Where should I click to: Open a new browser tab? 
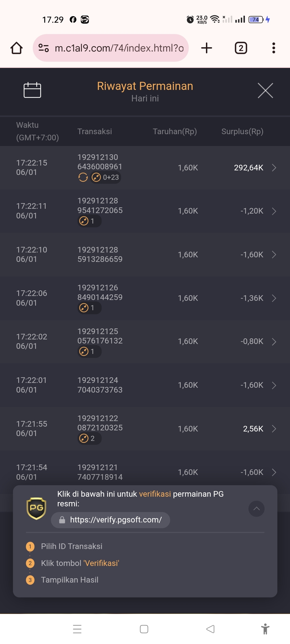pos(206,48)
